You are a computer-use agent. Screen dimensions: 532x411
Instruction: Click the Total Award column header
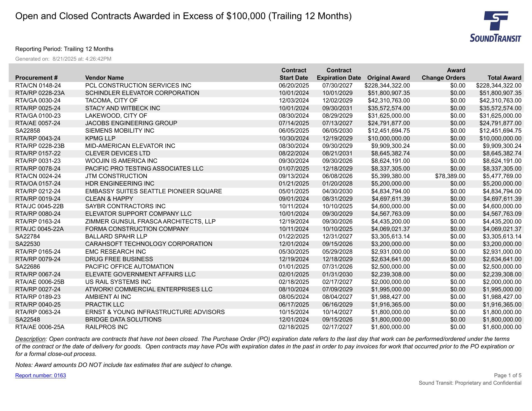pos(504,78)
